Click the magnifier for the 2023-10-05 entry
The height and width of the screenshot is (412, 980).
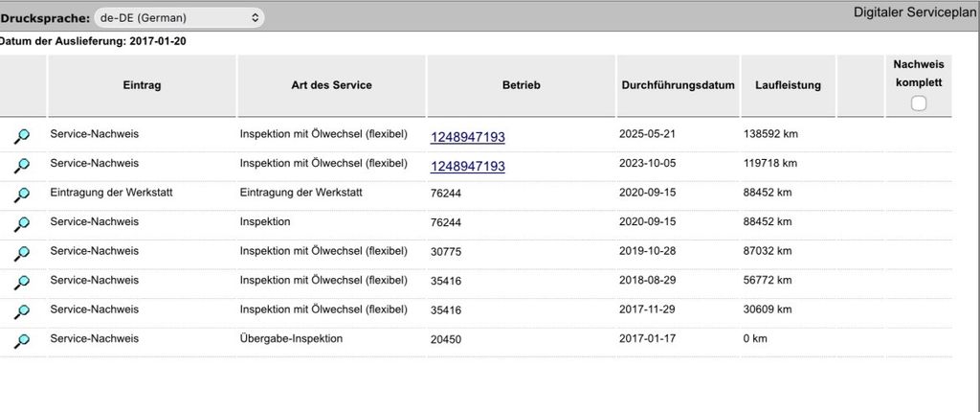tap(22, 166)
